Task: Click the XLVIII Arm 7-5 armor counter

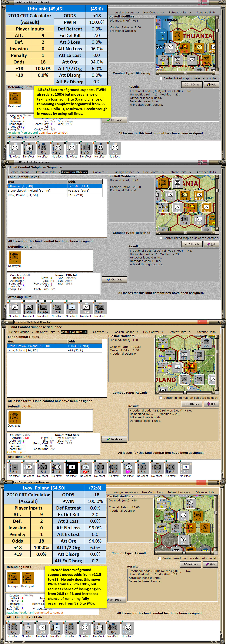Action: point(86,148)
